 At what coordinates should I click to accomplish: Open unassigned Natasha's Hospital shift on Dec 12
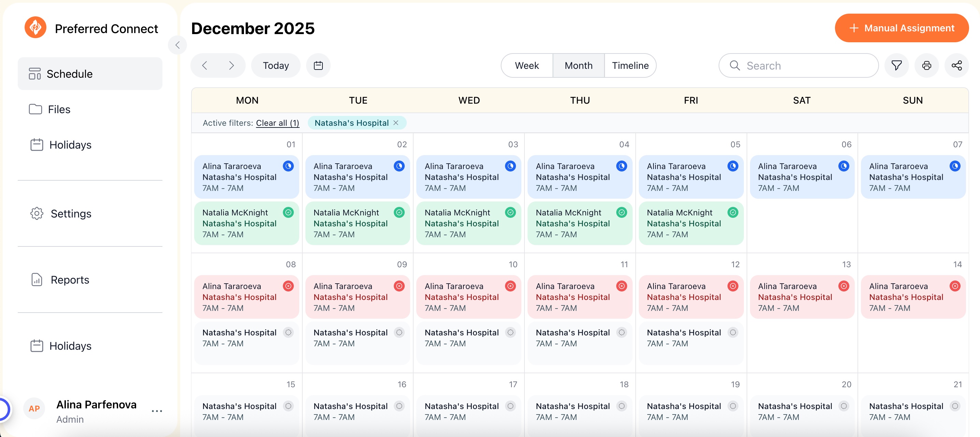tap(691, 343)
